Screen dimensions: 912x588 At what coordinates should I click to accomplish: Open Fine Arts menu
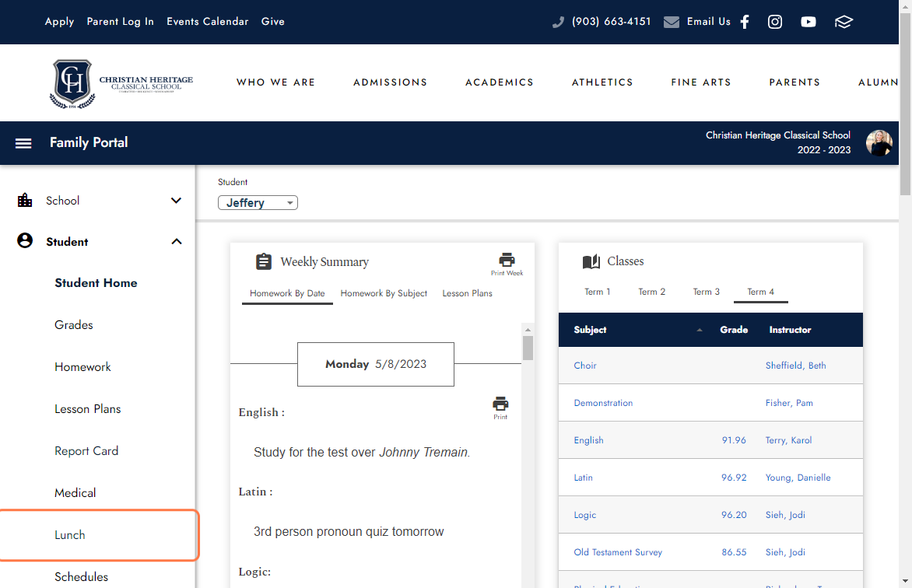[701, 82]
